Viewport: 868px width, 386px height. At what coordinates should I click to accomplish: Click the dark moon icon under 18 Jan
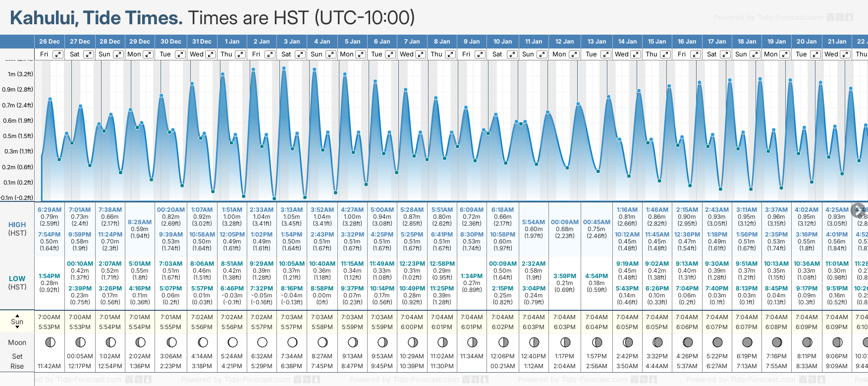click(x=747, y=342)
